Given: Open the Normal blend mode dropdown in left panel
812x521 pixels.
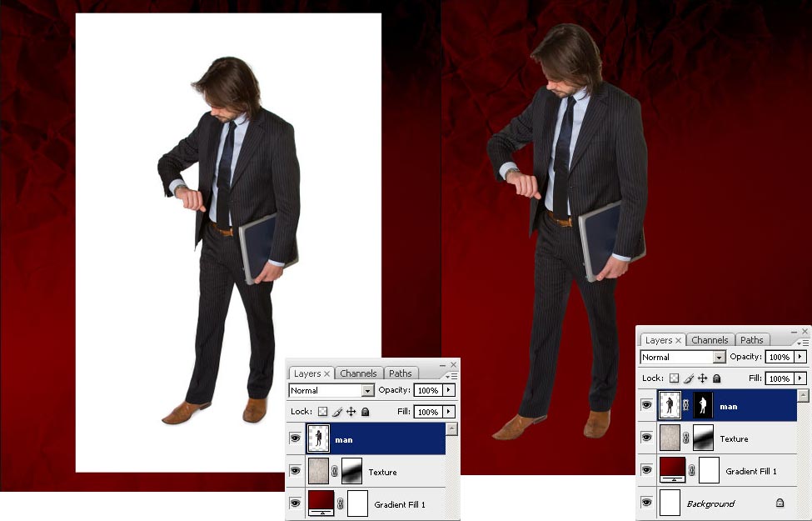Looking at the screenshot, I should 367,390.
